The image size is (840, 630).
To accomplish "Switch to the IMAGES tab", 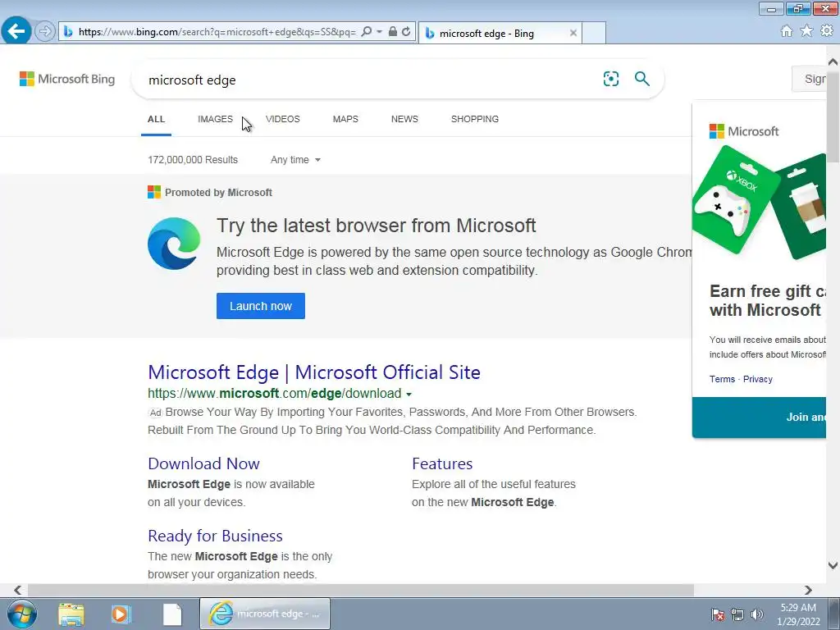I will (216, 119).
